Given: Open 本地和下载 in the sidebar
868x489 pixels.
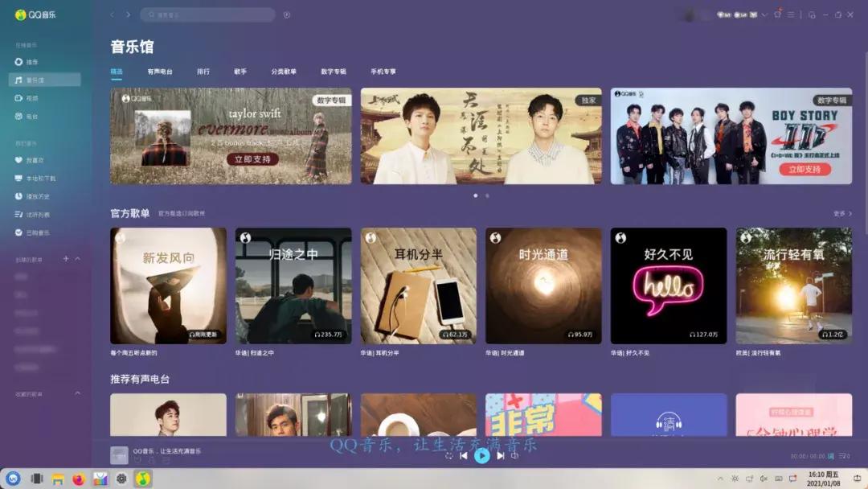Looking at the screenshot, I should (x=35, y=179).
